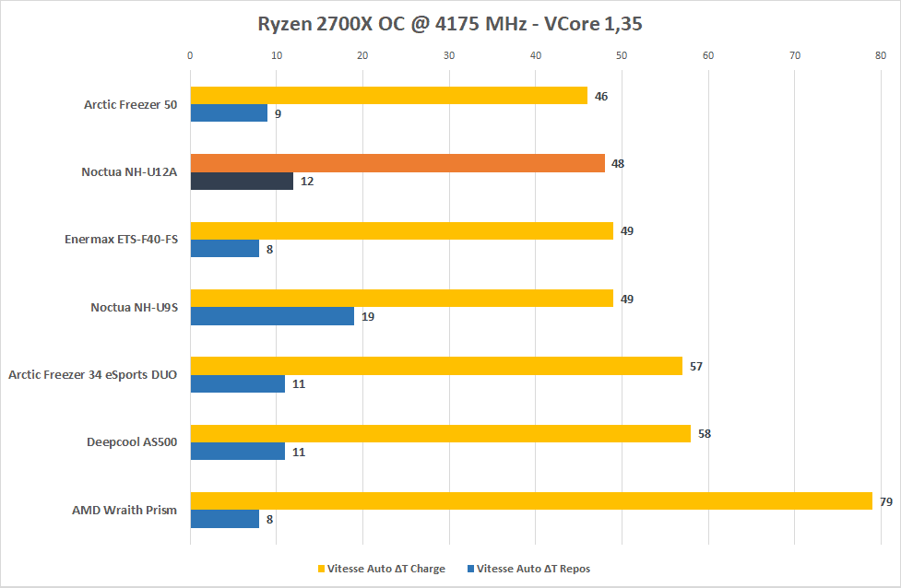The height and width of the screenshot is (588, 901).
Task: Click data label '58' for Deepcool AS500
Action: [705, 434]
